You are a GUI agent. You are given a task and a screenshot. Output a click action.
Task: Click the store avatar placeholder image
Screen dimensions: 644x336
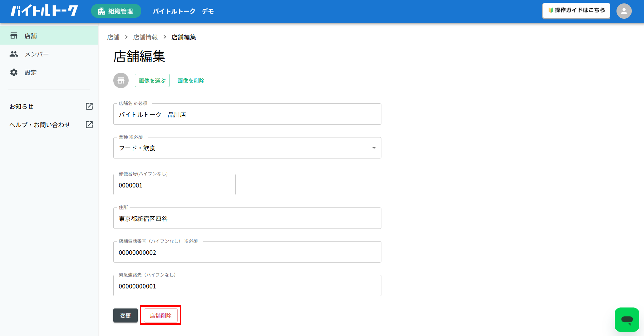pyautogui.click(x=121, y=80)
